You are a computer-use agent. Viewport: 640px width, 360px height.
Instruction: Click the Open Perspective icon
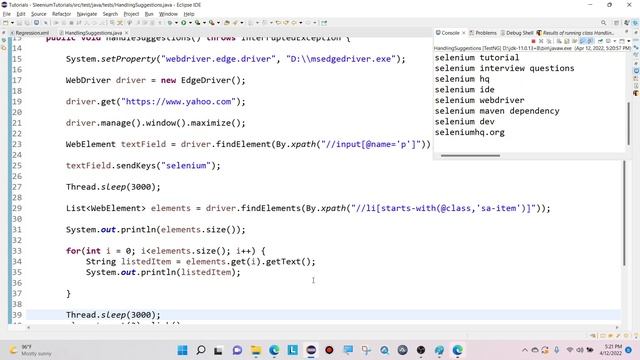617,23
